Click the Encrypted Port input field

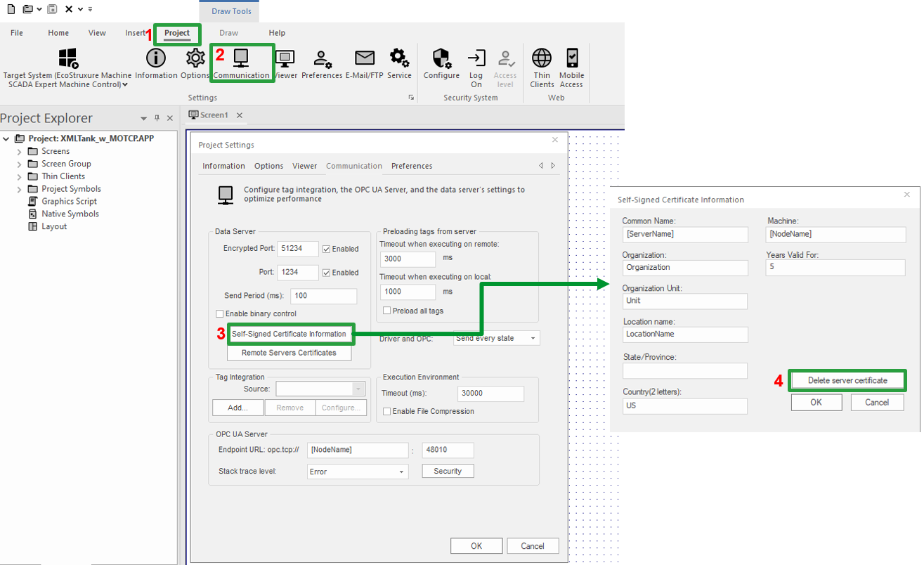coord(297,249)
